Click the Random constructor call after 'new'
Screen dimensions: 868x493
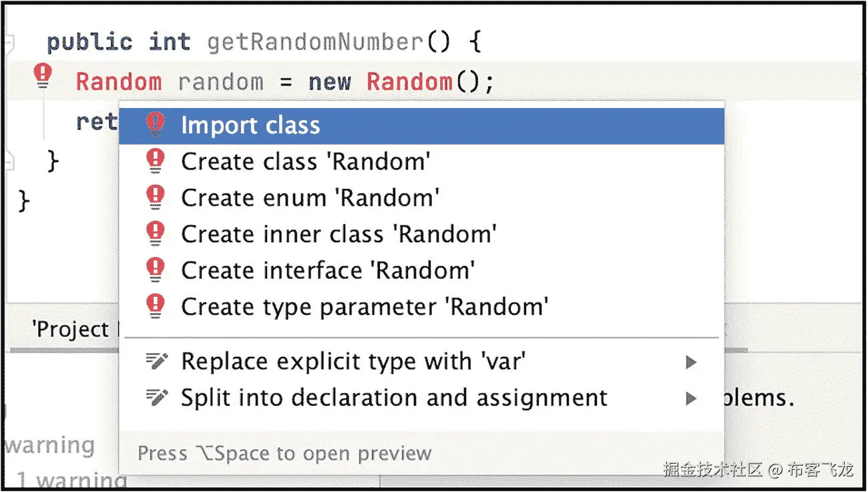[409, 82]
